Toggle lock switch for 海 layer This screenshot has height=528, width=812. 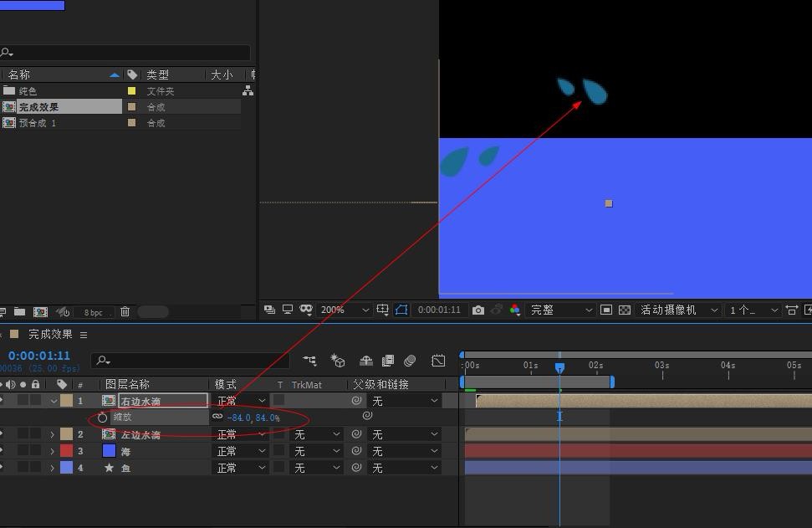35,451
